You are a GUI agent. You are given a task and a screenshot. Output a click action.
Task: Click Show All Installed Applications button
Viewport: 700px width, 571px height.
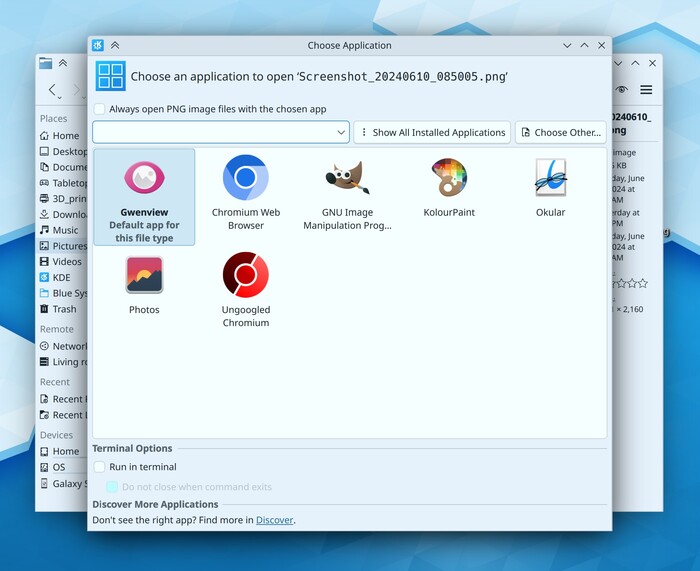click(x=432, y=133)
